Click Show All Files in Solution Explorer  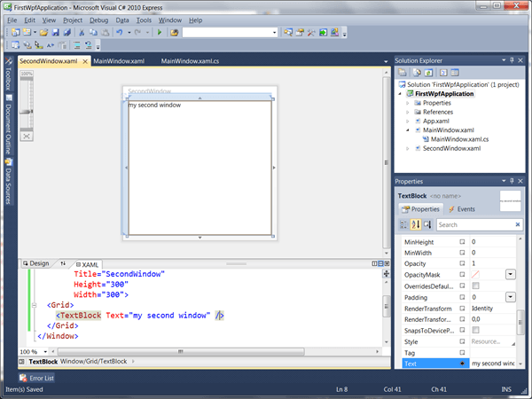pyautogui.click(x=417, y=73)
